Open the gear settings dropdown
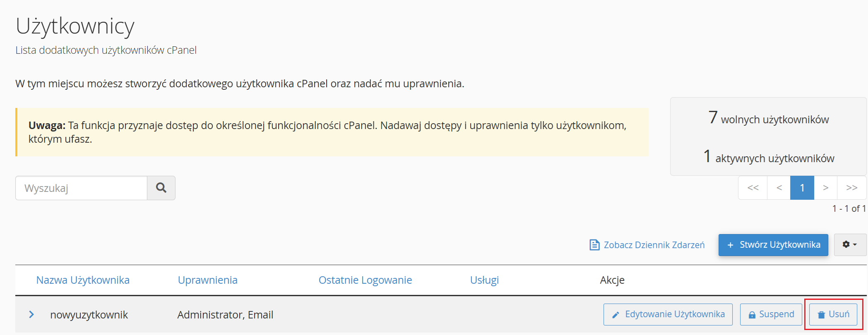 (x=849, y=245)
